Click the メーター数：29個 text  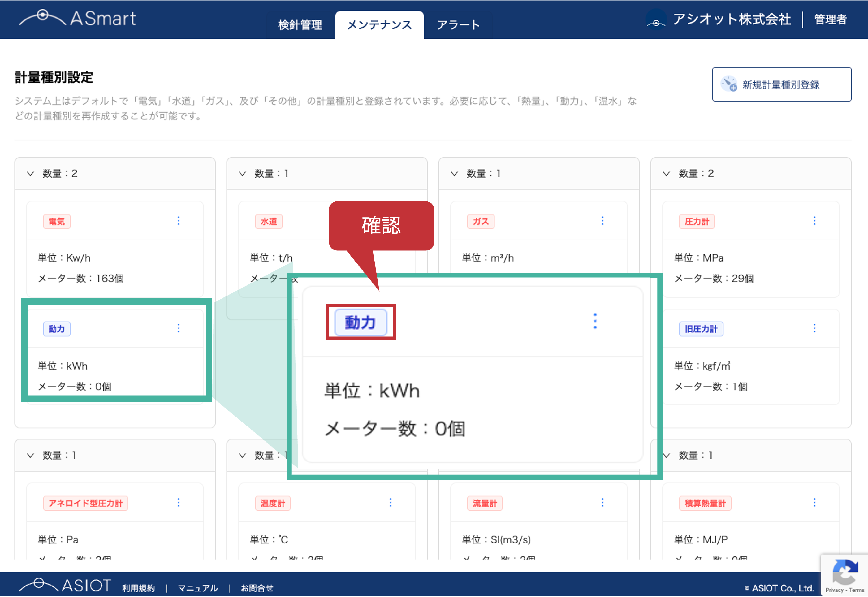pyautogui.click(x=714, y=279)
